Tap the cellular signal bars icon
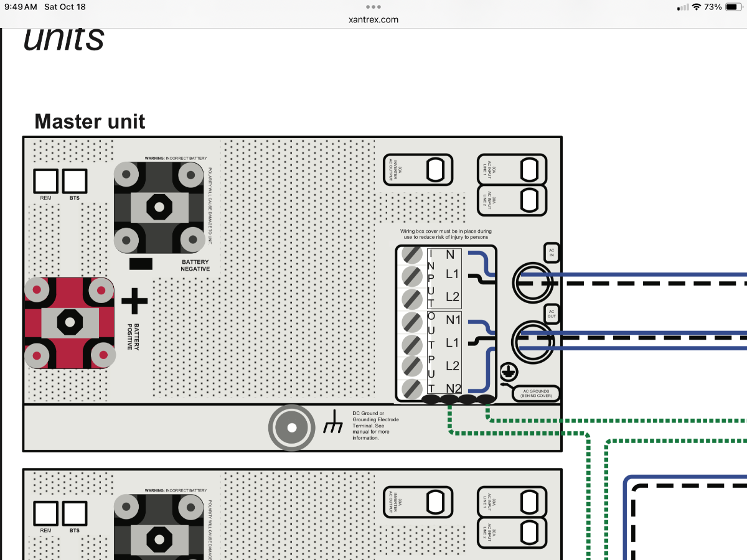The height and width of the screenshot is (560, 747). point(683,7)
